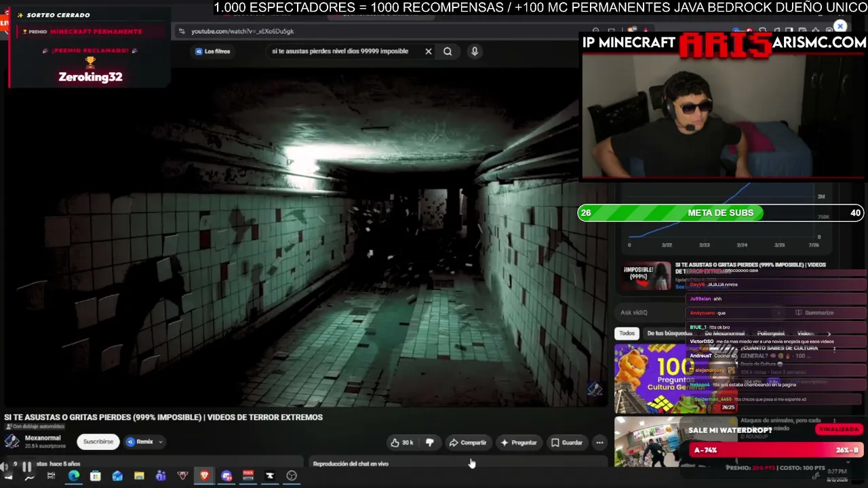Open the Mexanormal channel name link
The width and height of the screenshot is (868, 488).
tap(43, 438)
